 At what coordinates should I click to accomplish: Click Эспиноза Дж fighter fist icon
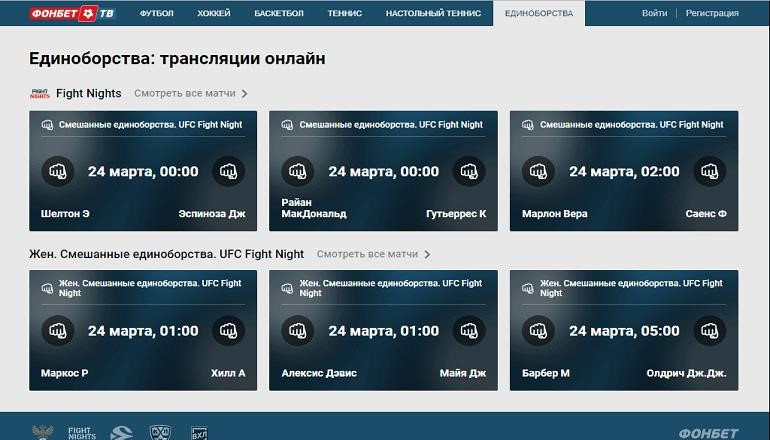pyautogui.click(x=228, y=171)
